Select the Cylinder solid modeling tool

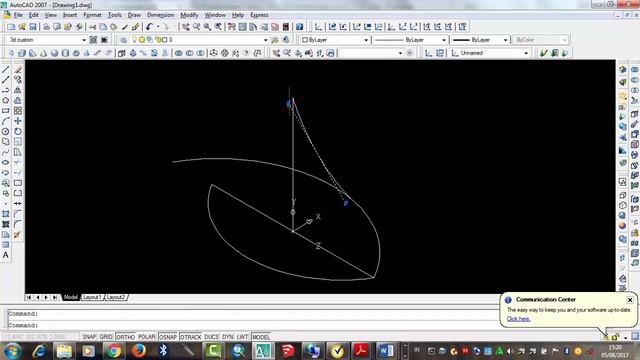[x=65, y=53]
